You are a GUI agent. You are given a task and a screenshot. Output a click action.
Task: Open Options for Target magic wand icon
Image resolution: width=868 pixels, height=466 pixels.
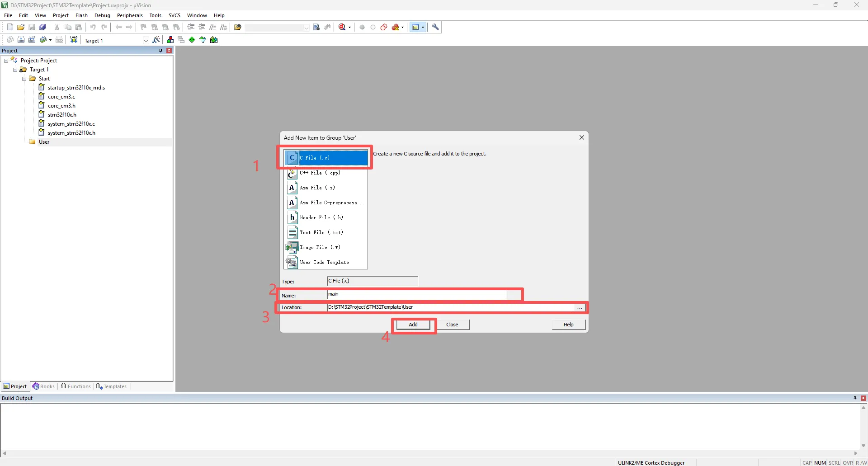[156, 40]
